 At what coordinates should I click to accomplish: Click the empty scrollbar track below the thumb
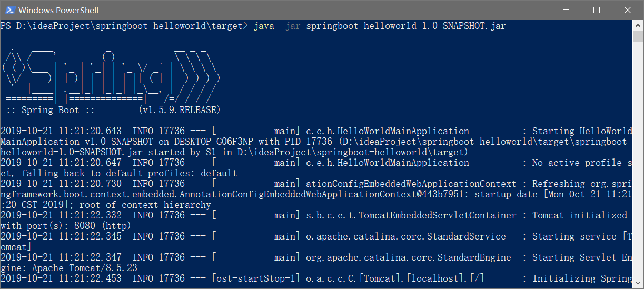[x=638, y=161]
